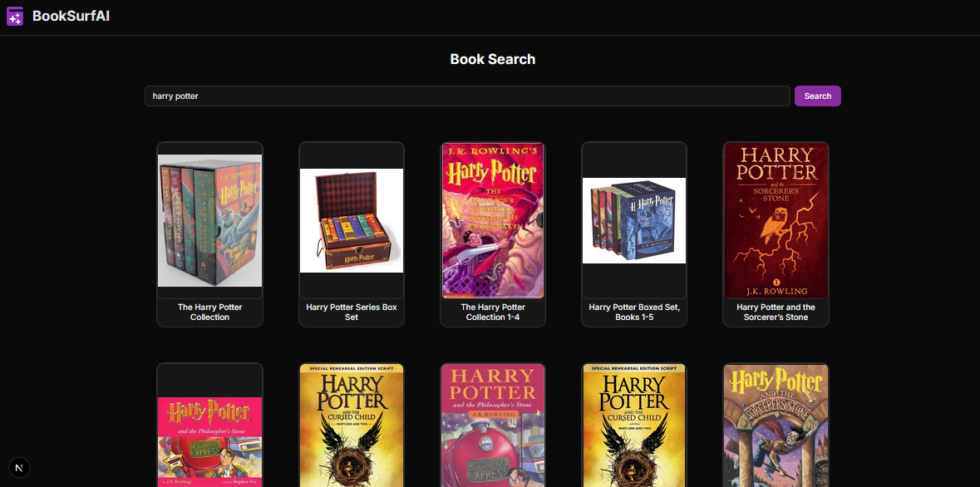The width and height of the screenshot is (980, 487).
Task: Open The Harry Potter Collection cover
Action: pos(209,219)
